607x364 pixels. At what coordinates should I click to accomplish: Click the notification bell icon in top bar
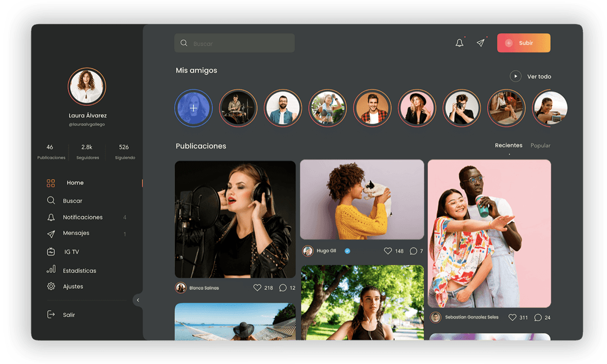[459, 43]
